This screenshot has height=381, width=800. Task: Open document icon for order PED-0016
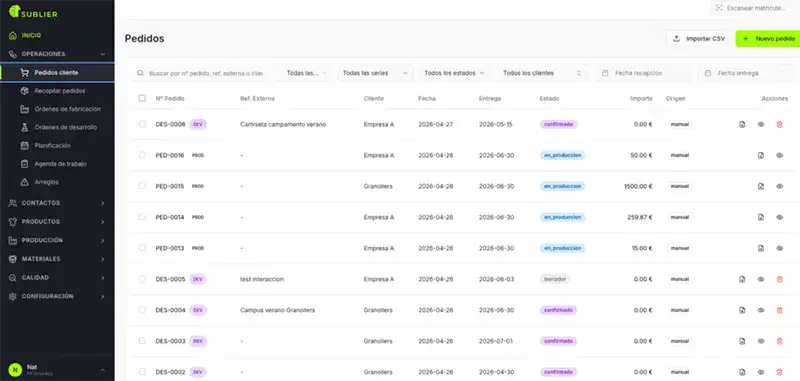[x=761, y=156]
